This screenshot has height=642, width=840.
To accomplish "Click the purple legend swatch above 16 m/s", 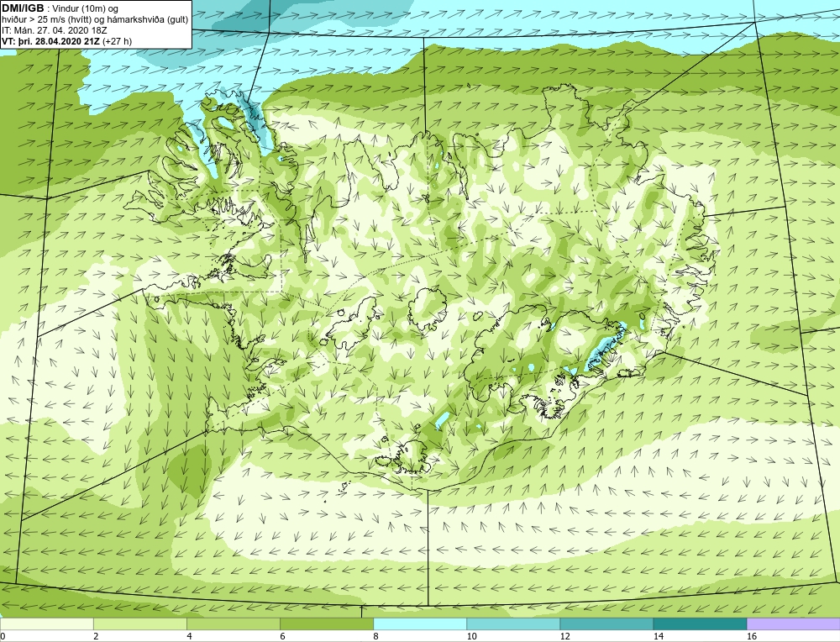I will [793, 624].
